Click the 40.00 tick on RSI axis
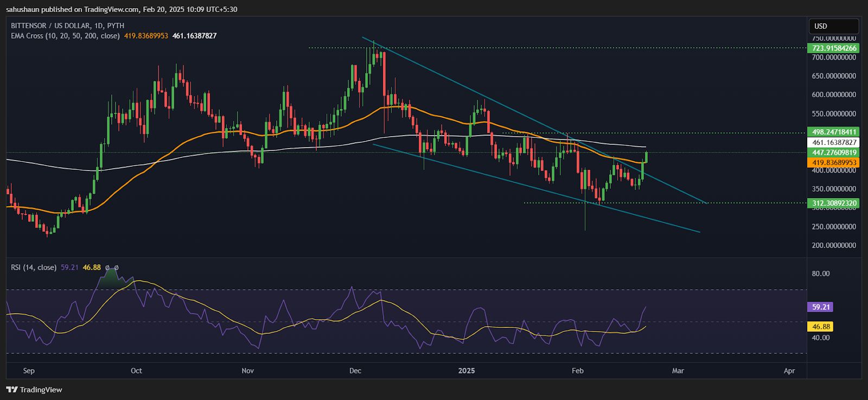Image resolution: width=868 pixels, height=400 pixels. coord(821,338)
